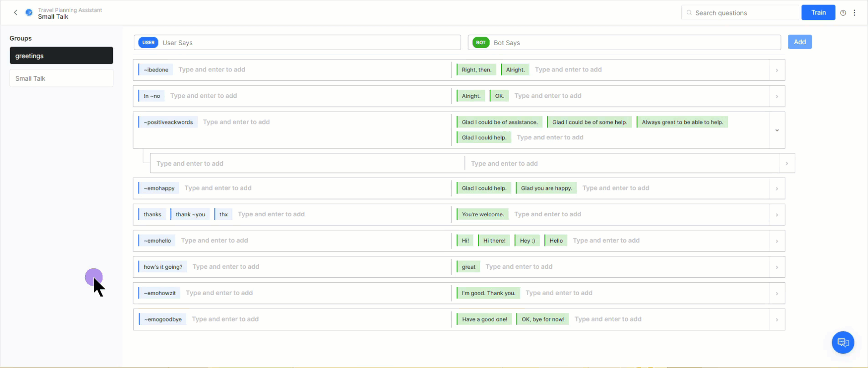Select the Small Talk group

point(61,78)
